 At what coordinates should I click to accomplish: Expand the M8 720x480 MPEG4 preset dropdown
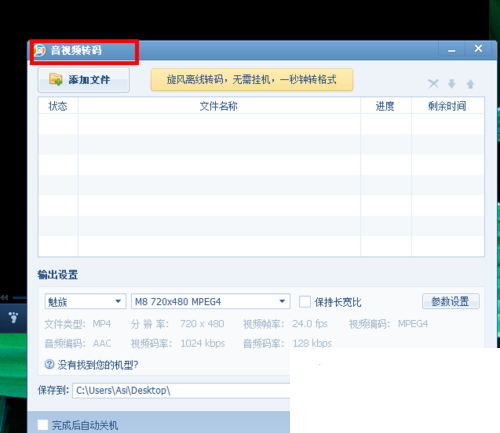click(x=211, y=301)
